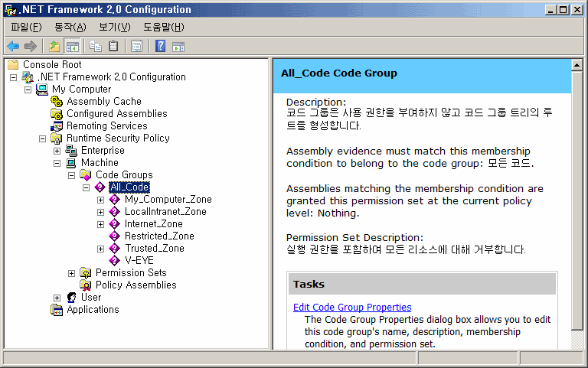Toggle the Show/Hide Console Tree icon
The width and height of the screenshot is (588, 368).
(x=73, y=47)
